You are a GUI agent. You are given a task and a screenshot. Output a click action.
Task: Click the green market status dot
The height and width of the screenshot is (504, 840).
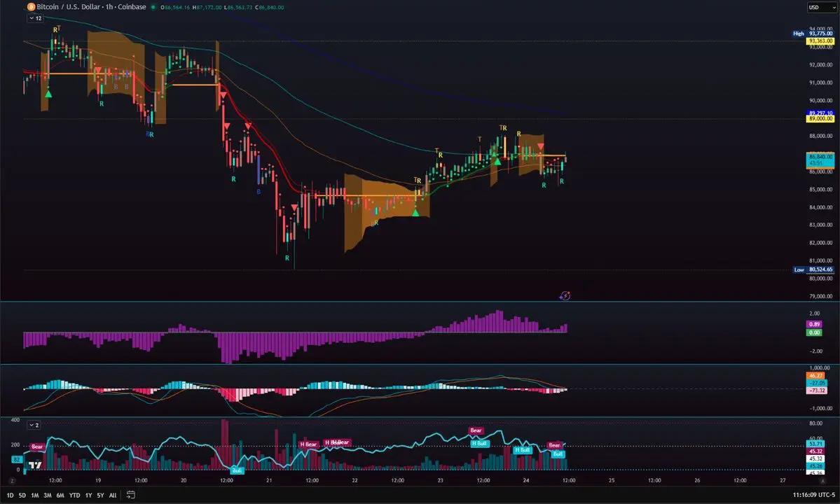[x=153, y=8]
